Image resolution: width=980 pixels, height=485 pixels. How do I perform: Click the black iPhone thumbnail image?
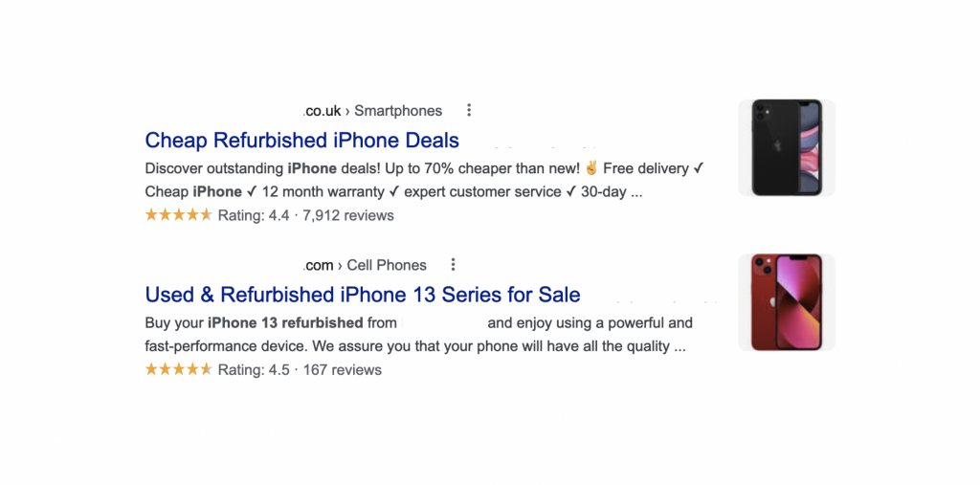point(787,147)
